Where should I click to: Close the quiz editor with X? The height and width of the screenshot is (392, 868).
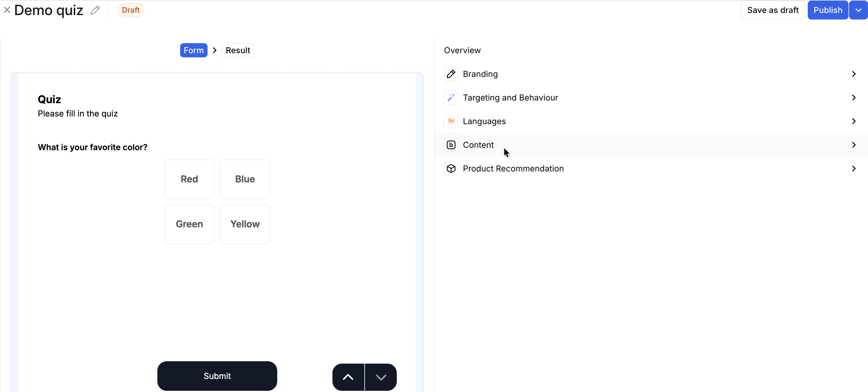pos(7,10)
